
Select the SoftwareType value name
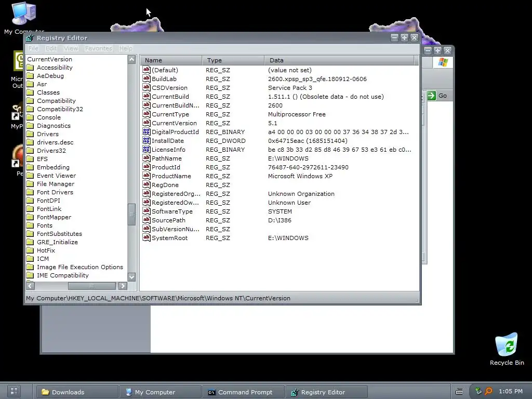(172, 211)
